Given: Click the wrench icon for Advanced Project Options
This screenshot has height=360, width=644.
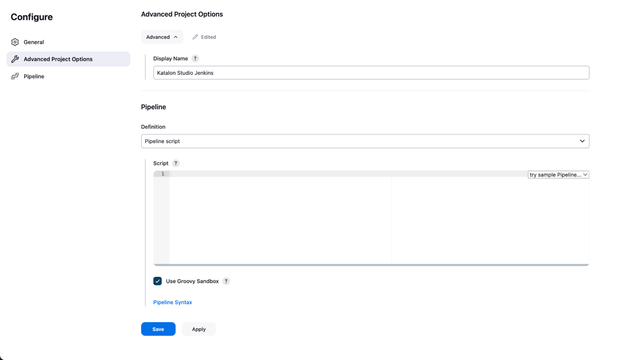Looking at the screenshot, I should (15, 59).
